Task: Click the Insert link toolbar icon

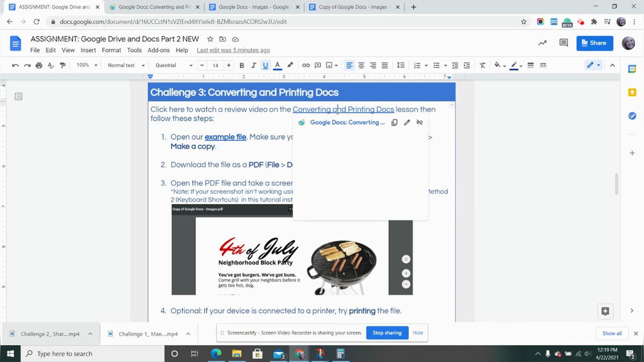Action: (306, 66)
